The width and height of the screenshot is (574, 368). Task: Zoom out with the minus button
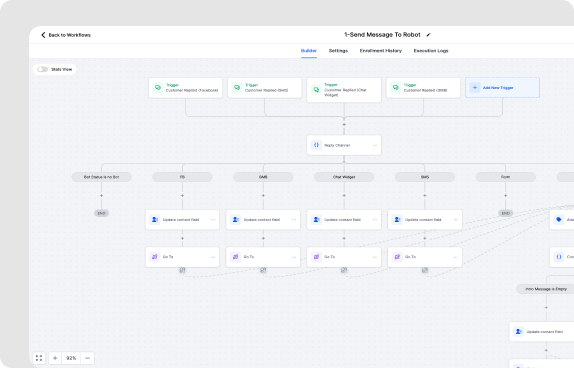coord(87,358)
